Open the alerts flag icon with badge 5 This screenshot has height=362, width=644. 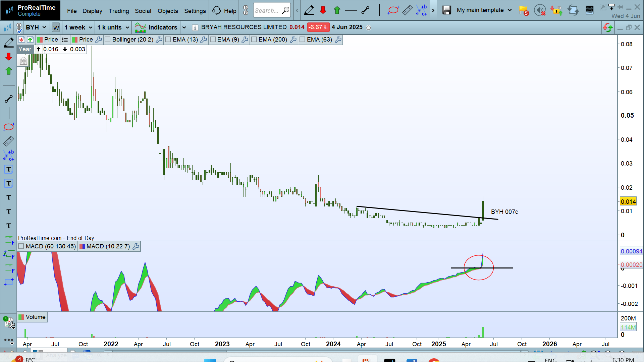(524, 11)
